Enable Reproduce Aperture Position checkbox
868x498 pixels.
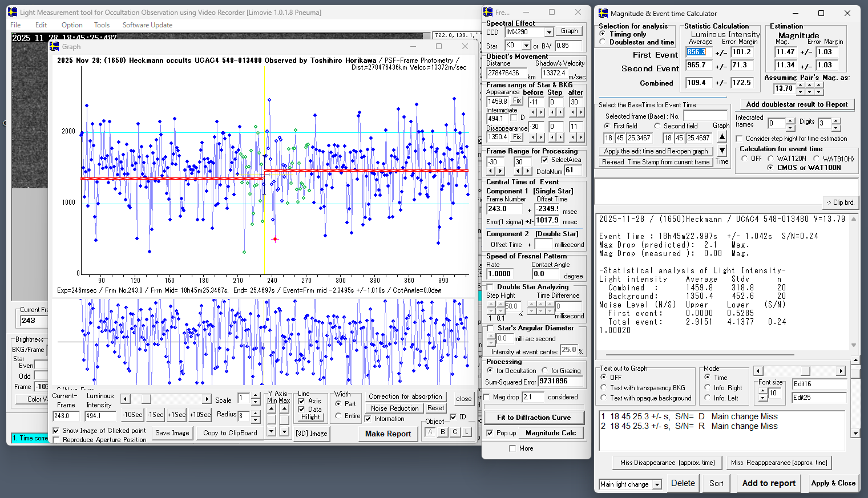tap(56, 440)
